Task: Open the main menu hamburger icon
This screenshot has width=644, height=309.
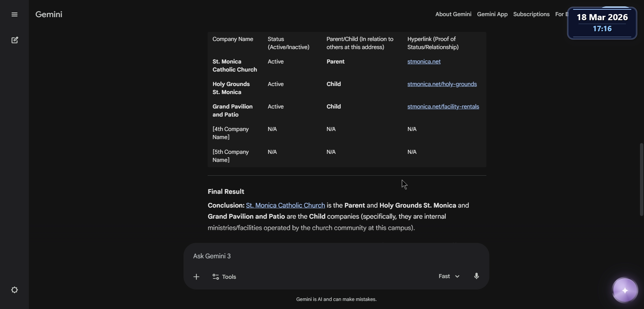Action: pos(14,14)
